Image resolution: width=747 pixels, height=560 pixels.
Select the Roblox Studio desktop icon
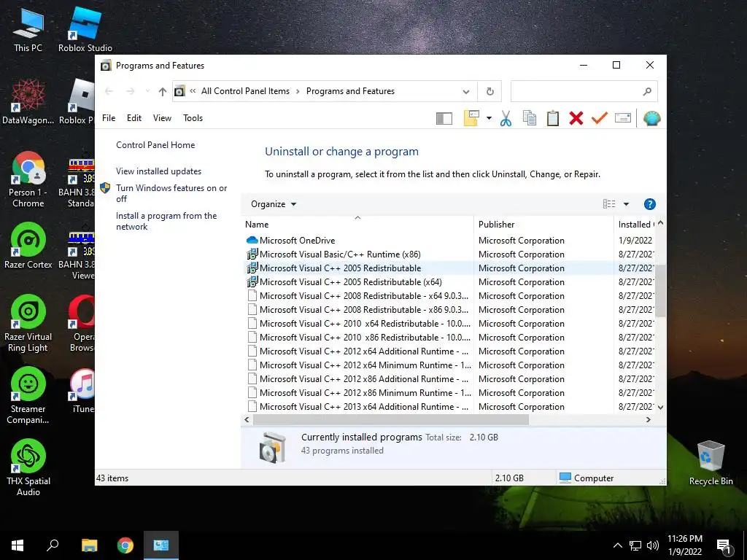(x=85, y=29)
